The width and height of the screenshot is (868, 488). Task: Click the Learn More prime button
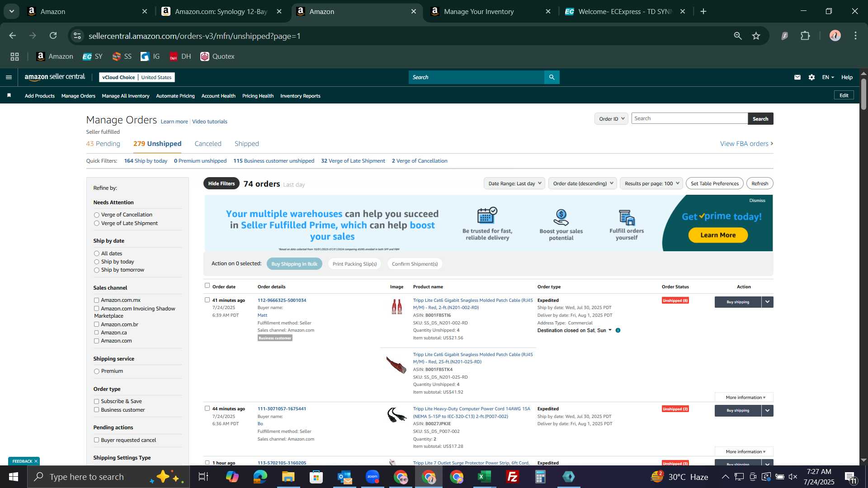pyautogui.click(x=718, y=235)
